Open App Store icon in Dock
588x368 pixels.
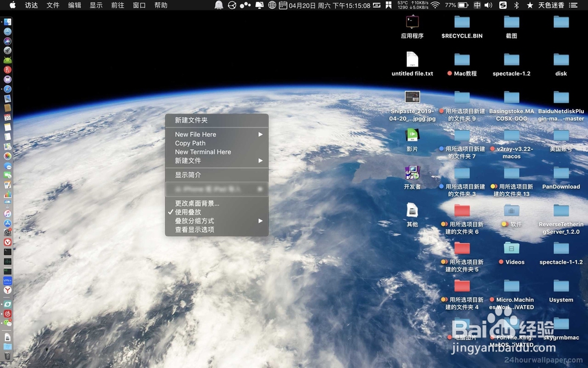(8, 223)
